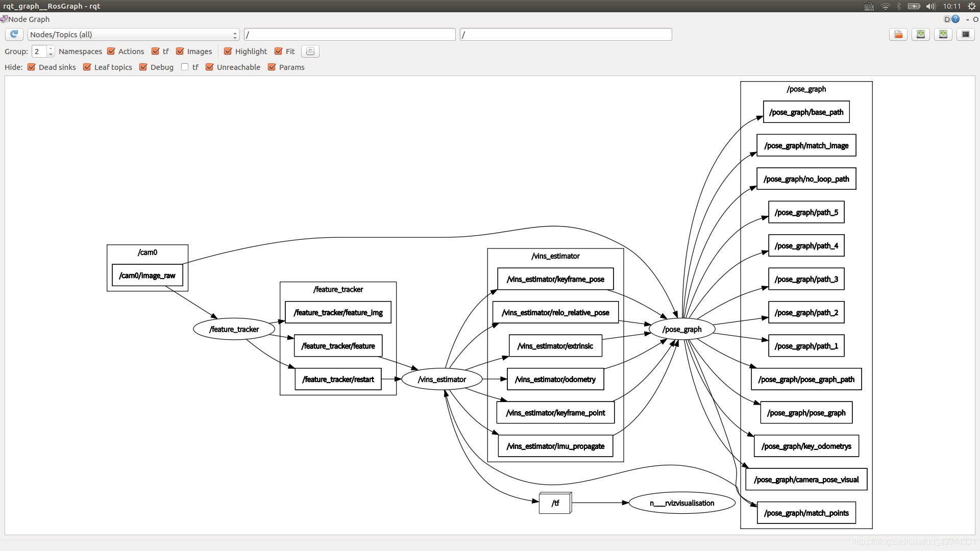Click the D dock-widget icon near help

click(x=947, y=19)
